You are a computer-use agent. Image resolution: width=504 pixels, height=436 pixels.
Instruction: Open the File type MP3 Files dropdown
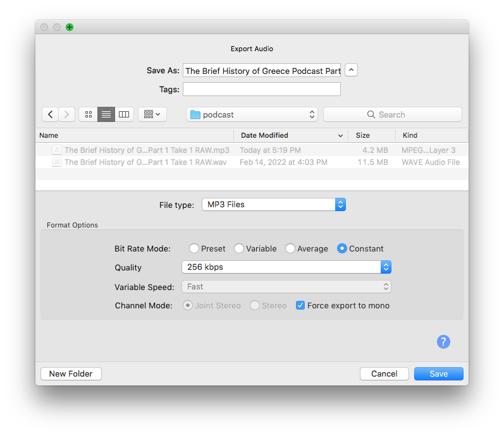pos(273,205)
